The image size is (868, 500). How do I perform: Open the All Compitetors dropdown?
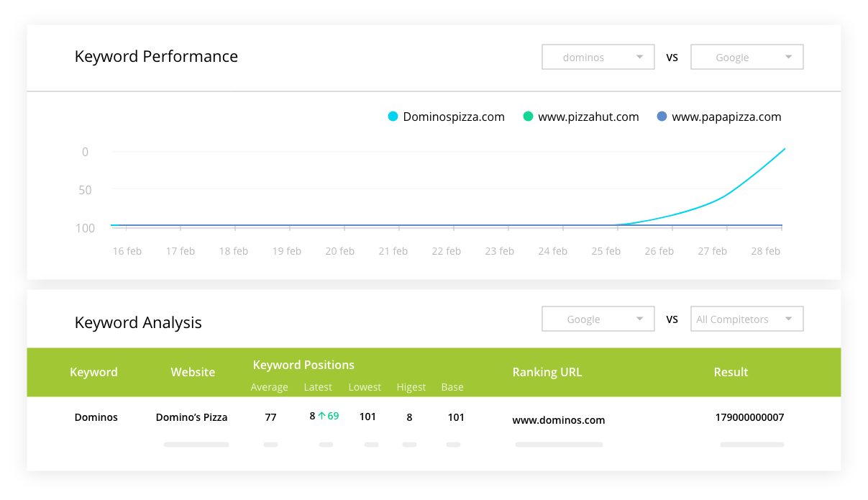[x=746, y=319]
